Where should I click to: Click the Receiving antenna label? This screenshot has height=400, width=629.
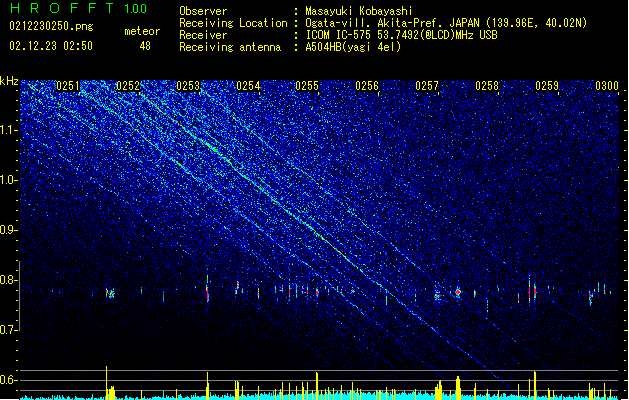(x=230, y=47)
